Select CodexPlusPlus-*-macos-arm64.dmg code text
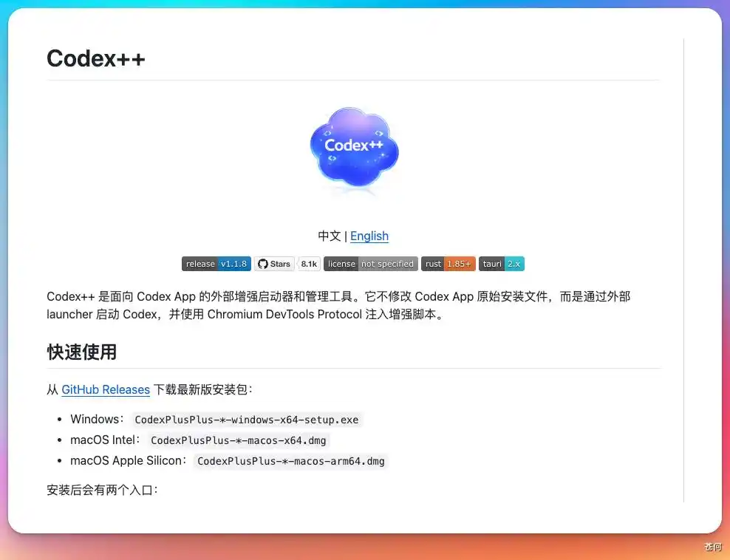 [x=291, y=461]
